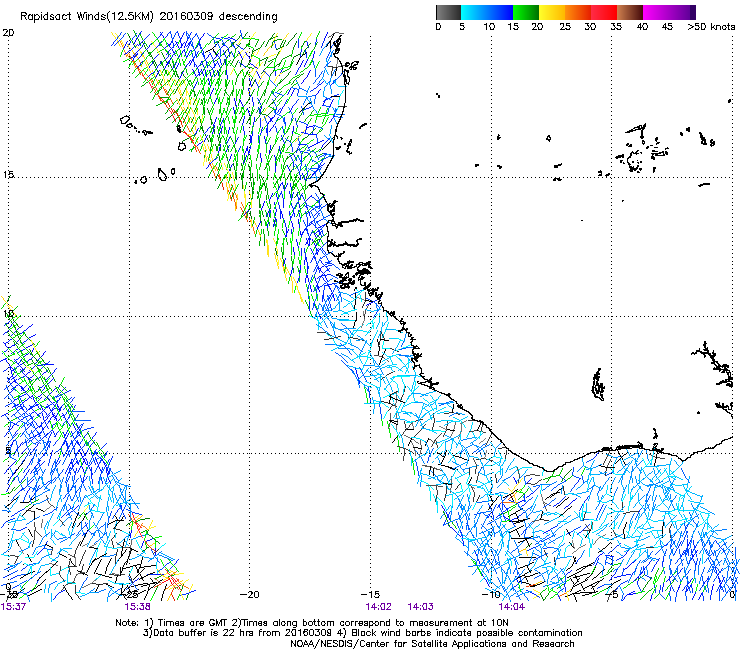Viewport: 740px width, 650px height.
Task: Select the purple time label '14:03'
Action: tap(420, 607)
